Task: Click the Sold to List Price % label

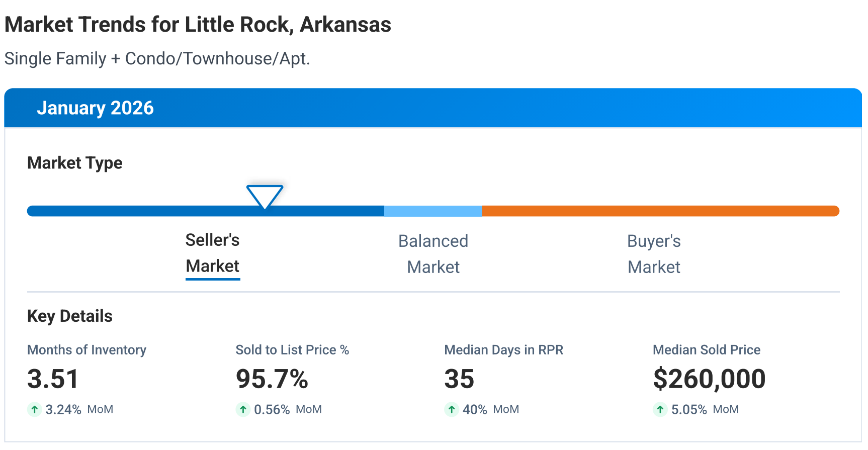Action: (292, 350)
